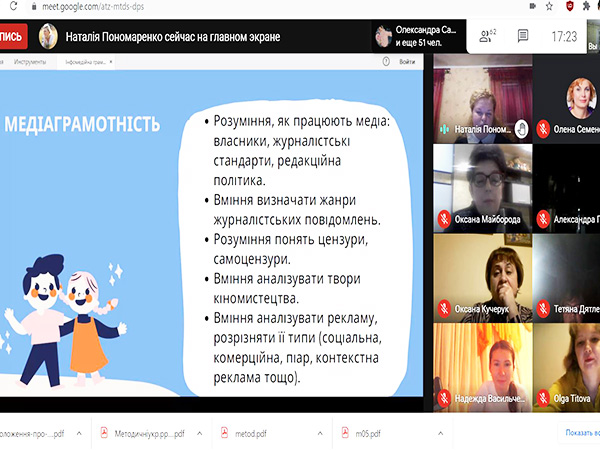Viewport: 600px width, 450px height.
Task: Select Оксана Майборода video tile
Action: (x=483, y=188)
